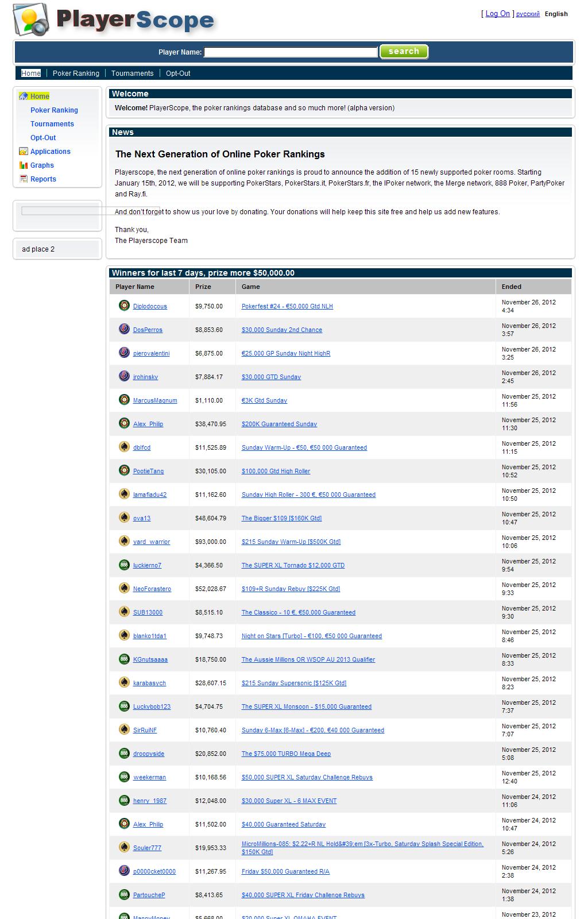Click the green search button
This screenshot has height=919, width=588.
click(x=404, y=52)
